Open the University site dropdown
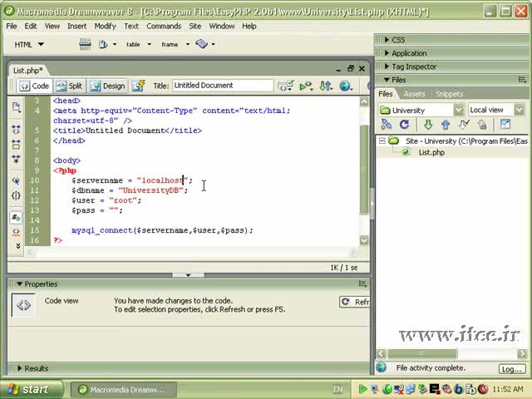Screen dimensions: 532x399 [x=458, y=111]
